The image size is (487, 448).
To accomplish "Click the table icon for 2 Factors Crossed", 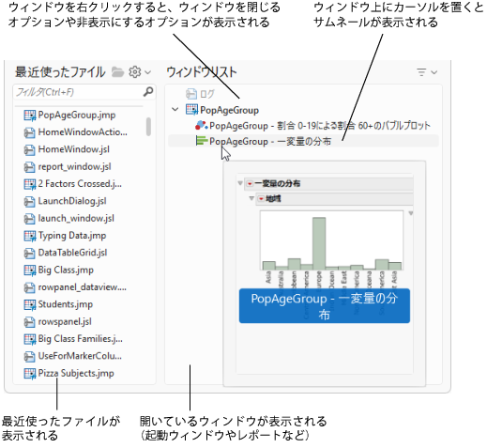I will [30, 184].
